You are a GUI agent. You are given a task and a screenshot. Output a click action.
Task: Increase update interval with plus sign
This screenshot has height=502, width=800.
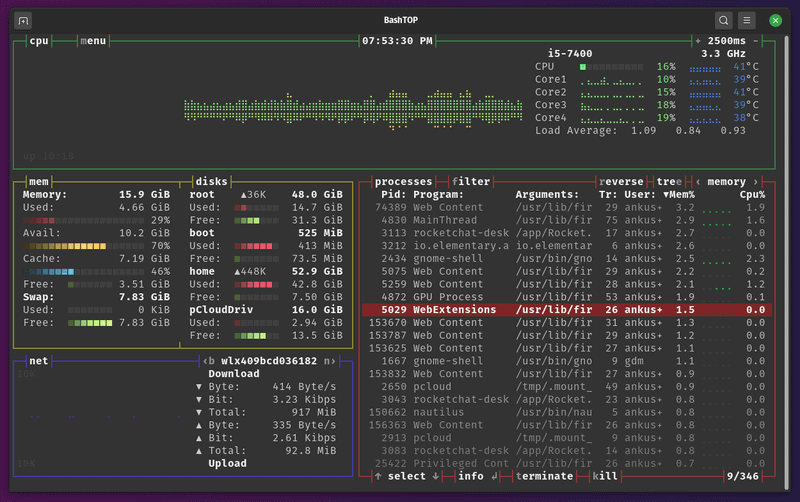point(697,41)
